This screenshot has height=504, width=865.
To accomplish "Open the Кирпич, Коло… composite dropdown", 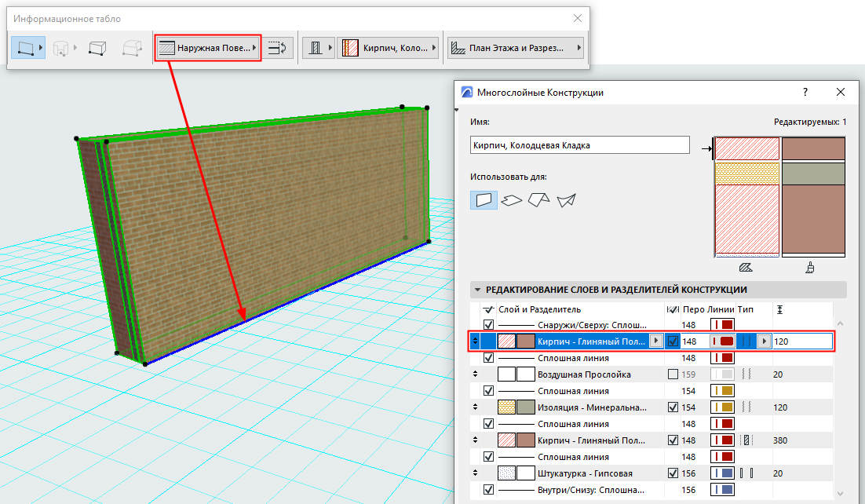I will [x=389, y=48].
